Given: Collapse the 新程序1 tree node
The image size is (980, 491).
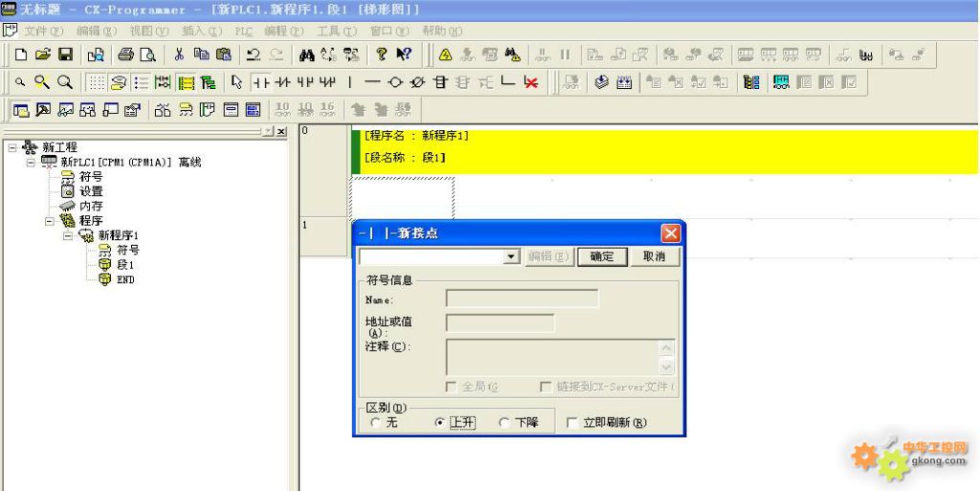Looking at the screenshot, I should click(68, 235).
